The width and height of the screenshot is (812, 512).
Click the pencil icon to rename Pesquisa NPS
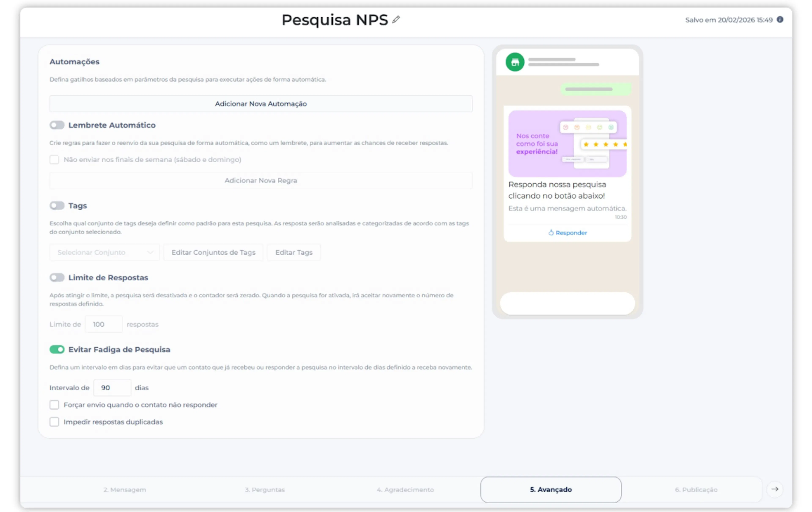point(396,20)
